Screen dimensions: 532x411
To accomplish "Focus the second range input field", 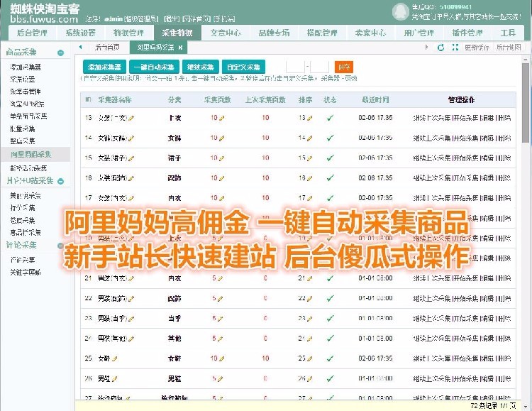I will click(320, 67).
